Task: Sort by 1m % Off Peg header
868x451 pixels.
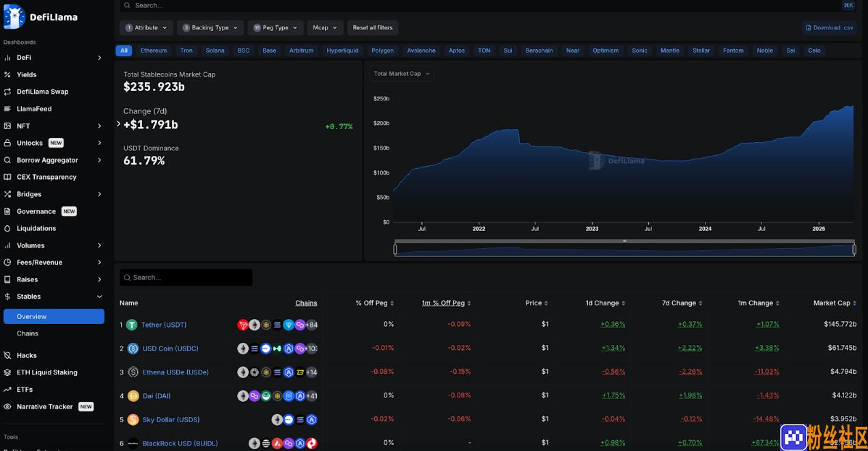Action: [x=446, y=303]
